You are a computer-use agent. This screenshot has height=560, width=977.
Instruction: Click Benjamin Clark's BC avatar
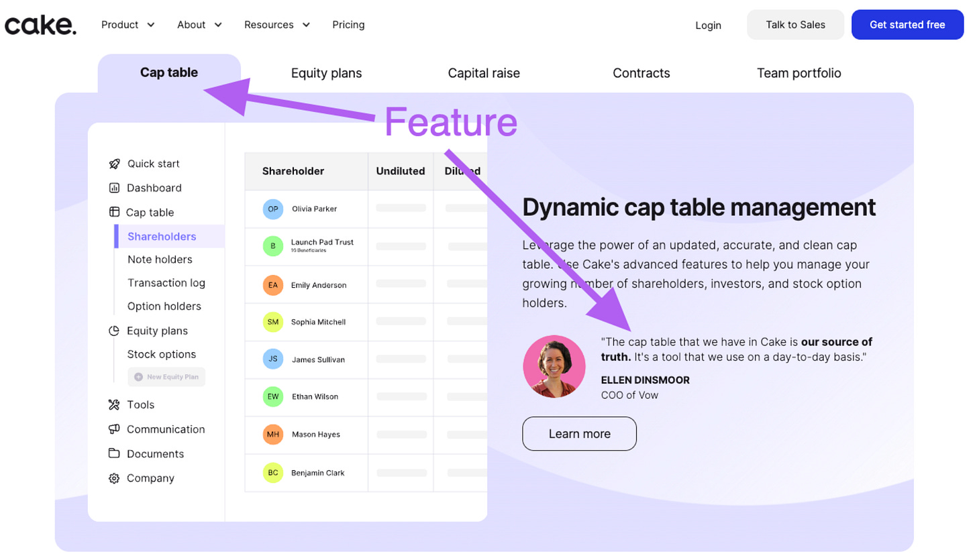273,473
